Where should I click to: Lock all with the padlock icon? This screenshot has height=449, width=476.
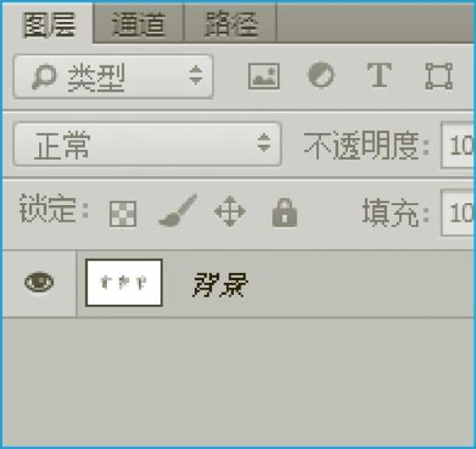point(285,212)
